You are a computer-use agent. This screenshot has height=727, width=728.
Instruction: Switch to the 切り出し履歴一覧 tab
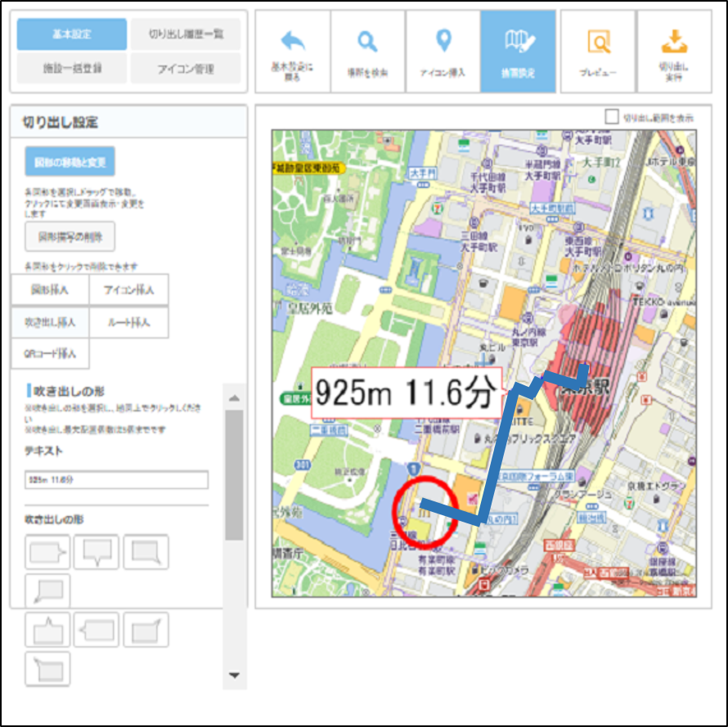click(x=186, y=34)
